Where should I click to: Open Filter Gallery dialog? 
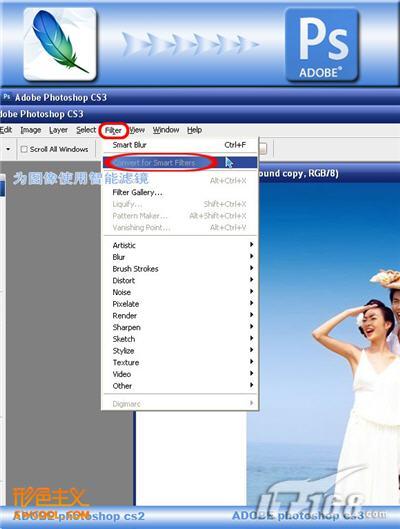coord(180,192)
